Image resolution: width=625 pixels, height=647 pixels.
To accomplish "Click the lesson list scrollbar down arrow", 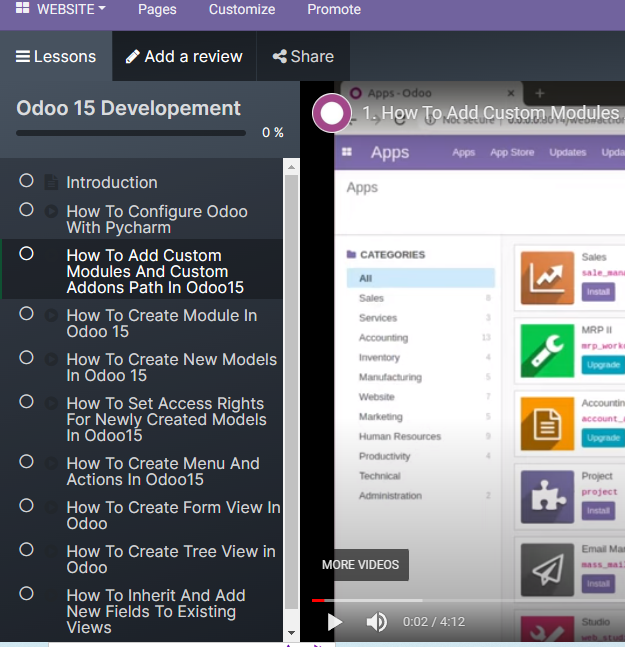I will click(291, 633).
